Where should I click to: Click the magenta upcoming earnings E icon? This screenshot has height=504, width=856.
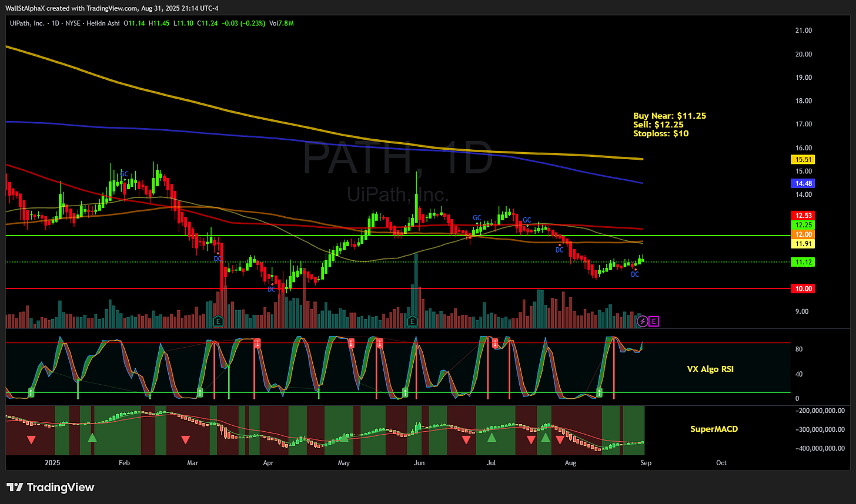tap(654, 321)
